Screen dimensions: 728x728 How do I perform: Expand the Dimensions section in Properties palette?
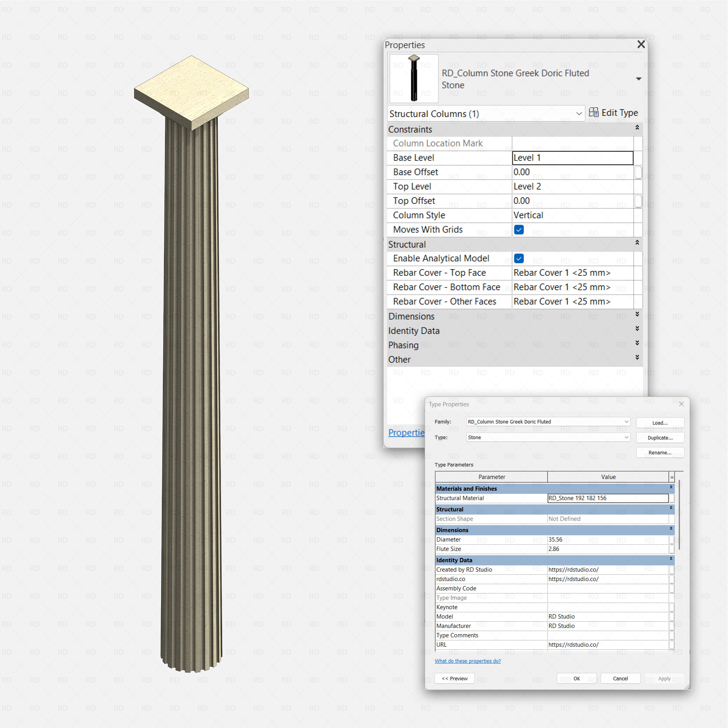point(637,316)
